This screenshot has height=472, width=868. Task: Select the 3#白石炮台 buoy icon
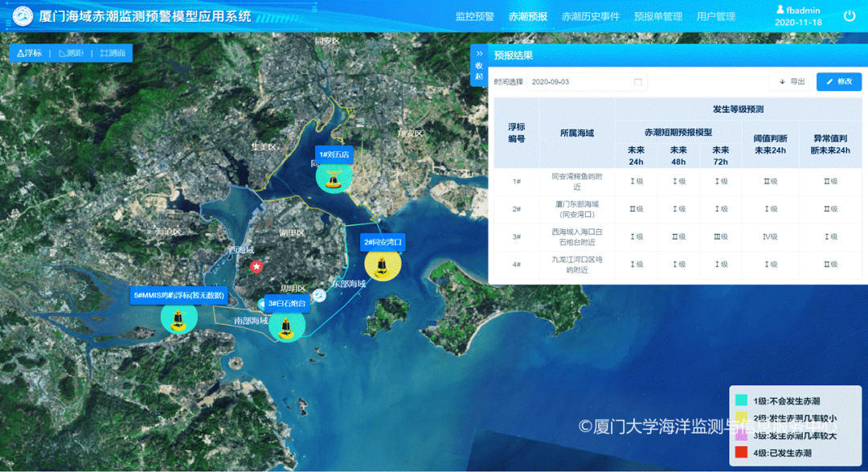pos(286,325)
